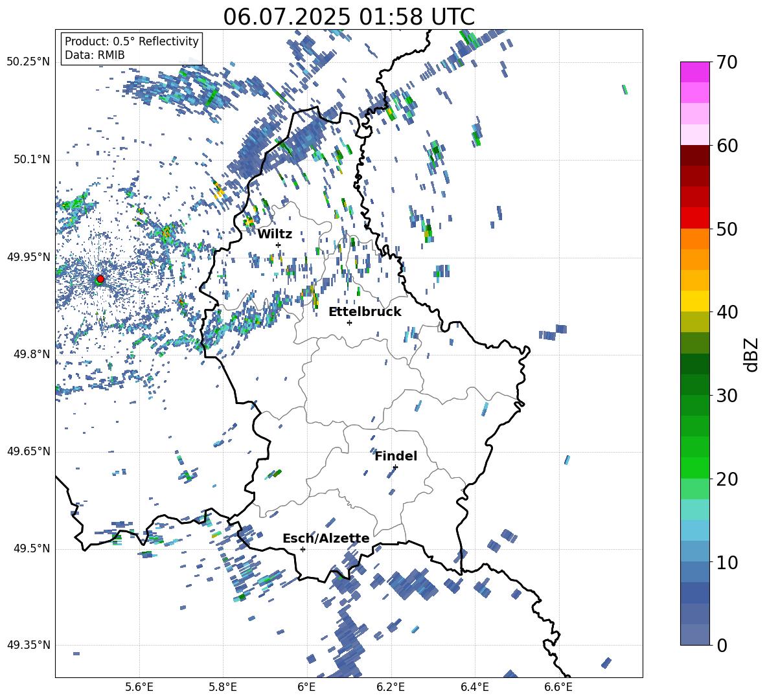Click the 6.4°E longitude label
The image size is (767, 700).
click(x=474, y=688)
